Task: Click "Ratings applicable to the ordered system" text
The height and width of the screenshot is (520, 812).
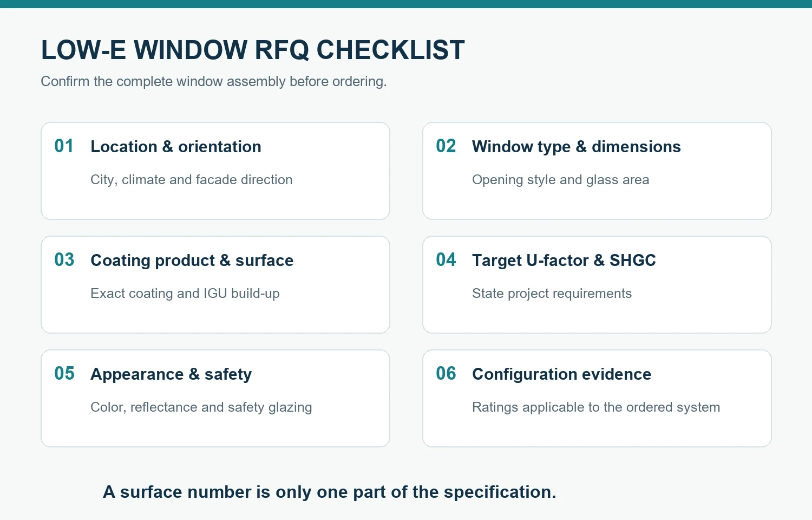Action: click(596, 407)
